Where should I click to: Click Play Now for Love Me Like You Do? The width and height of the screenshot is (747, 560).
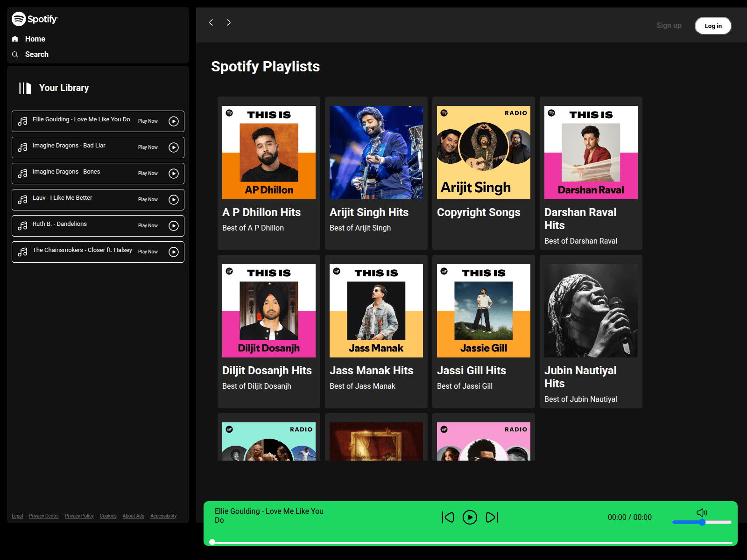click(x=148, y=121)
